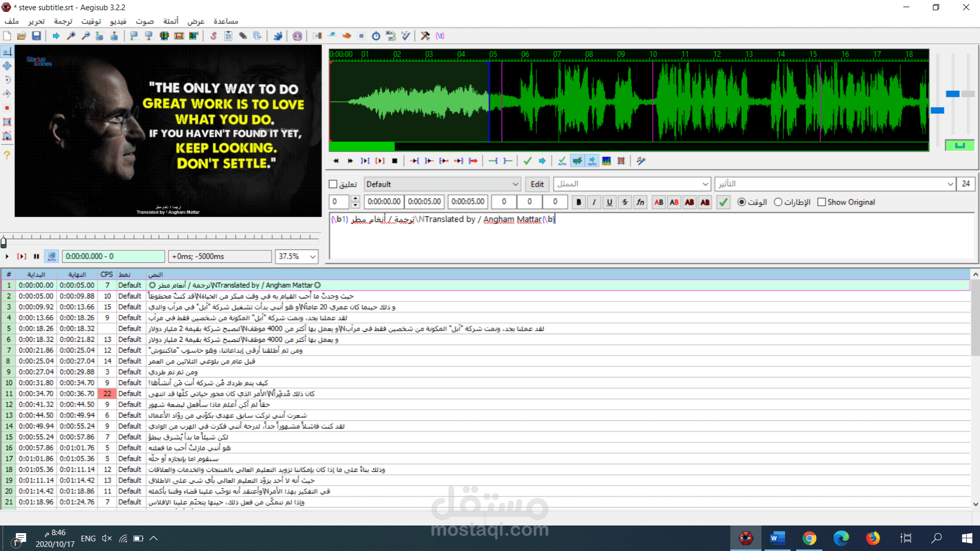Open the تحرير menu
The image size is (980, 551).
point(36,21)
